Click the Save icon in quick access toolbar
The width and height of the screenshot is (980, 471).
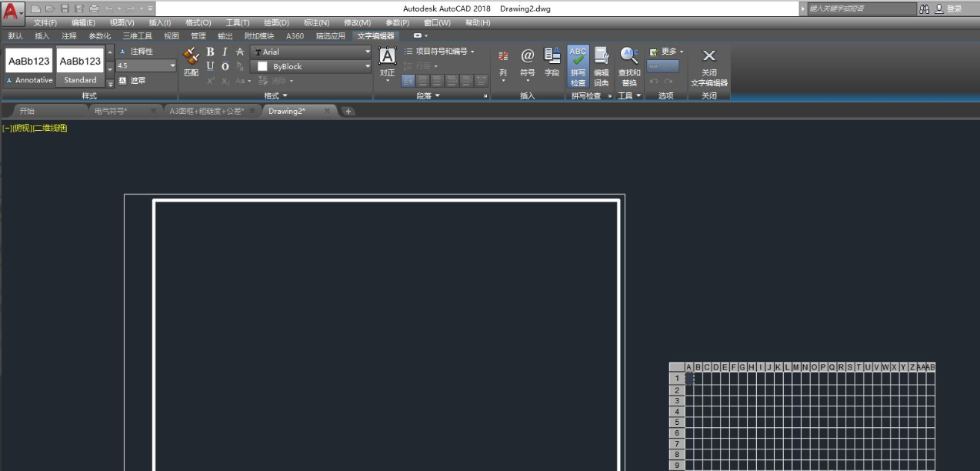65,8
